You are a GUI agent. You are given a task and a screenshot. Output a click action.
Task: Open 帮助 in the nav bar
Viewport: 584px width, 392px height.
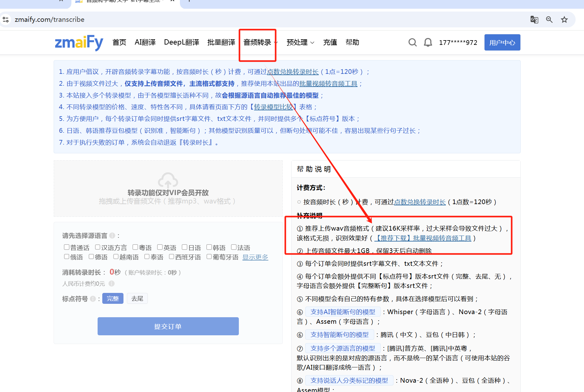click(352, 42)
